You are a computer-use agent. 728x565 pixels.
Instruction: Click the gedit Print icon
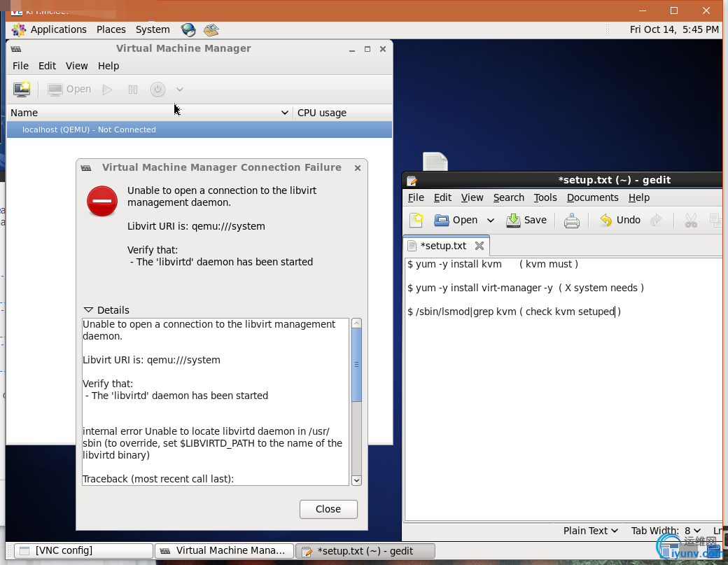(x=572, y=221)
